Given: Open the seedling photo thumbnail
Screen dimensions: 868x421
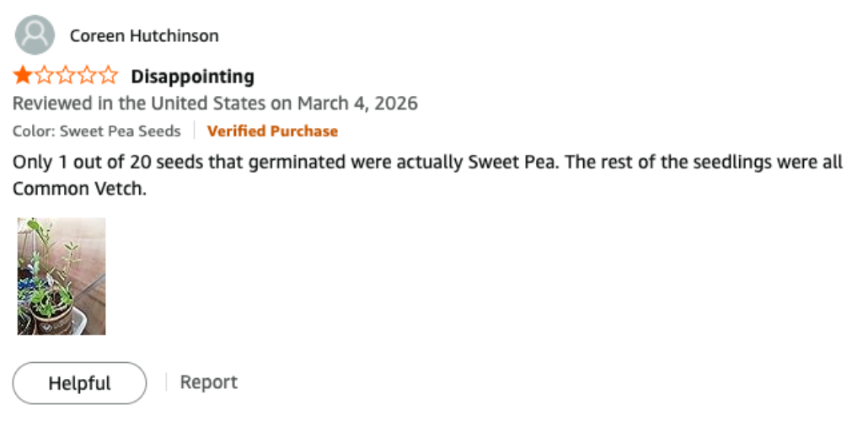Looking at the screenshot, I should pos(62,276).
